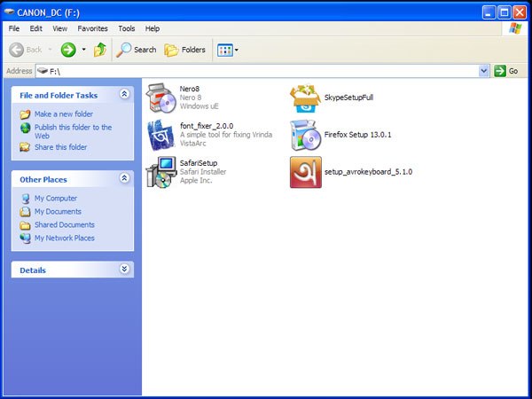Click the Firefox Setup 13.0.1 name text

[357, 135]
